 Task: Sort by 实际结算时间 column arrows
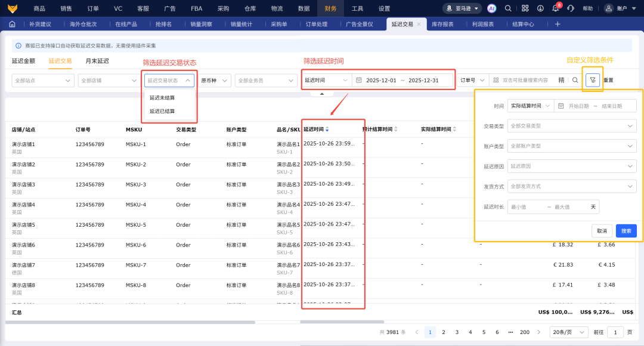pyautogui.click(x=454, y=129)
